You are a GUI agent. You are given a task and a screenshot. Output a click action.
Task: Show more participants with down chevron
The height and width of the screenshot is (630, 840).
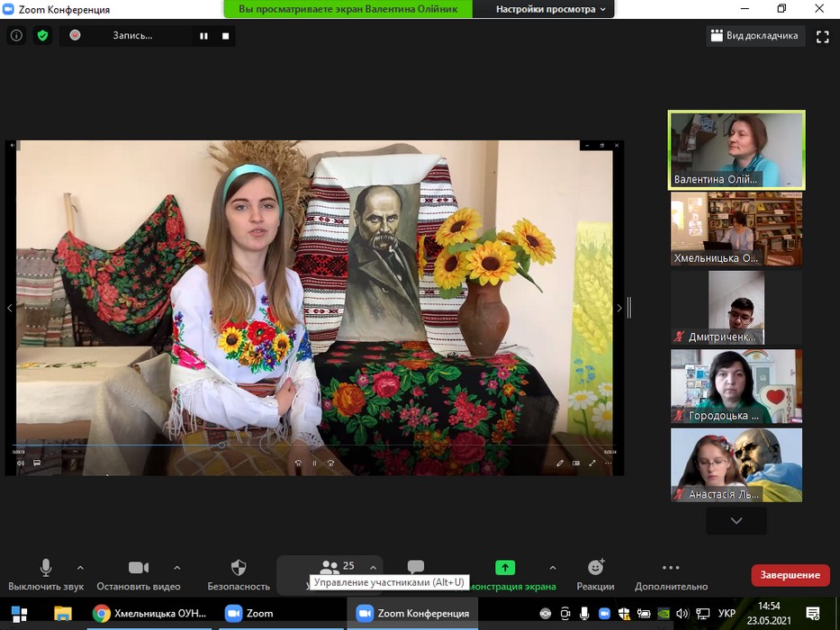pyautogui.click(x=736, y=521)
